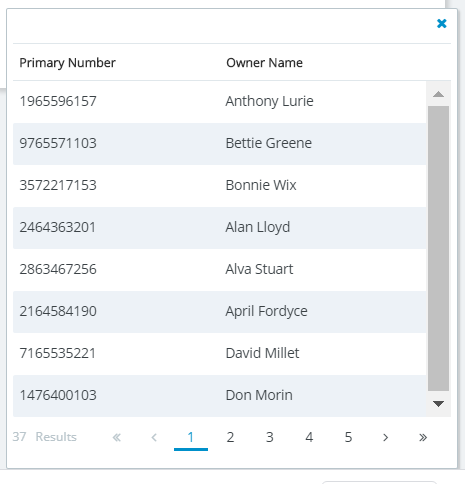
Task: Close the popup with the blue X
Action: [442, 23]
